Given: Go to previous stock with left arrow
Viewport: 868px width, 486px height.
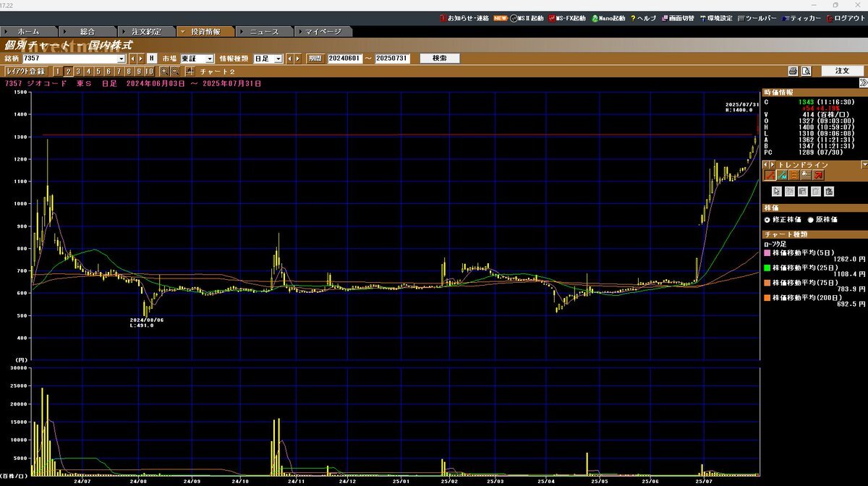Looking at the screenshot, I should coord(132,58).
